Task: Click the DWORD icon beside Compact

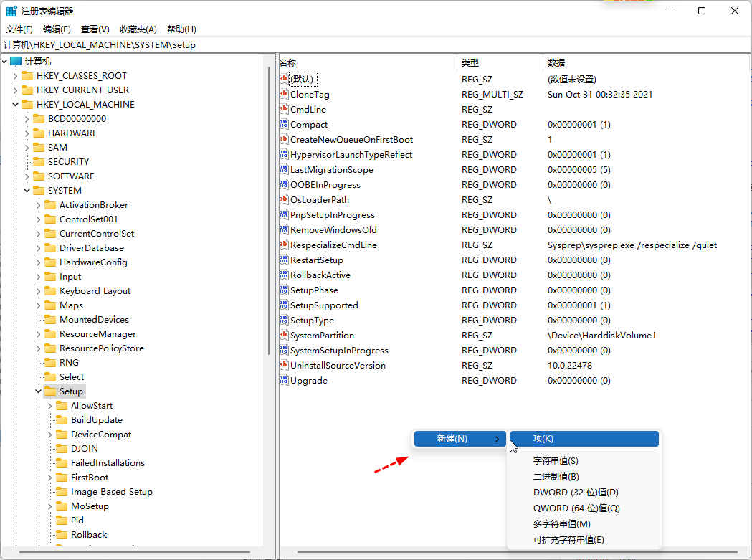Action: point(284,124)
